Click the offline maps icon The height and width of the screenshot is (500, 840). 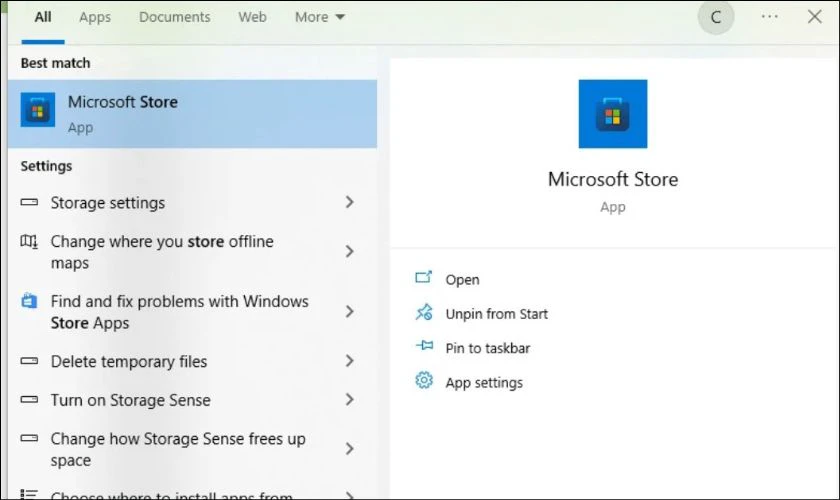coord(29,242)
